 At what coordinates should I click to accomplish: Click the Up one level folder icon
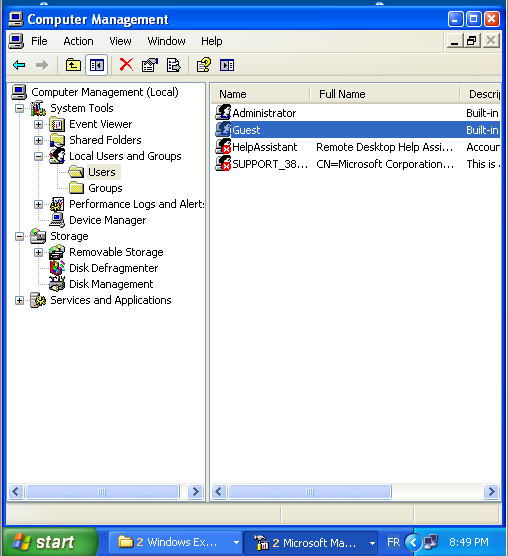[x=73, y=65]
